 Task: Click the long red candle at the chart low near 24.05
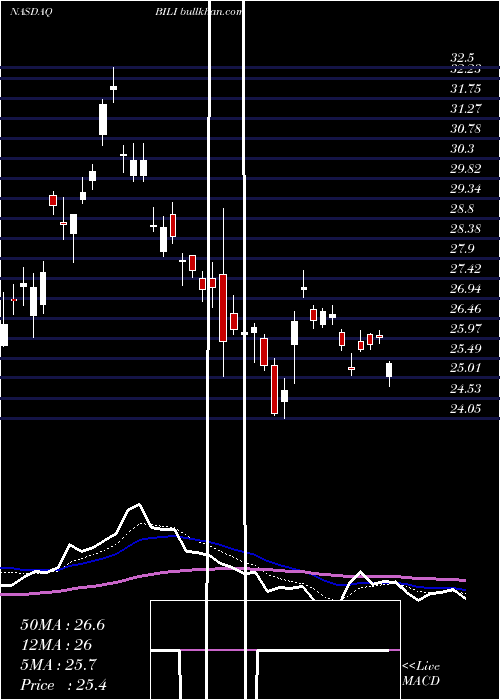tap(274, 389)
